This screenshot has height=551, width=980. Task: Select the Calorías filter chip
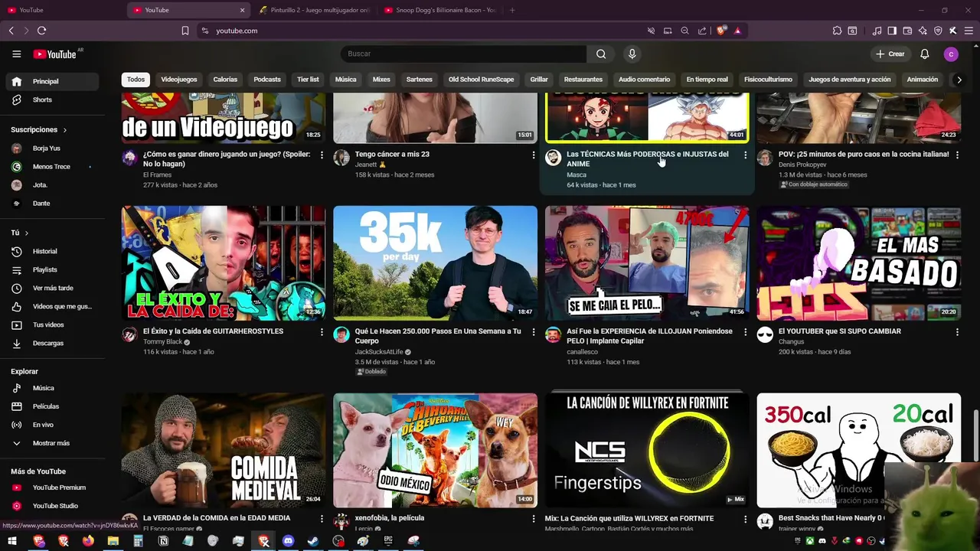pos(225,80)
